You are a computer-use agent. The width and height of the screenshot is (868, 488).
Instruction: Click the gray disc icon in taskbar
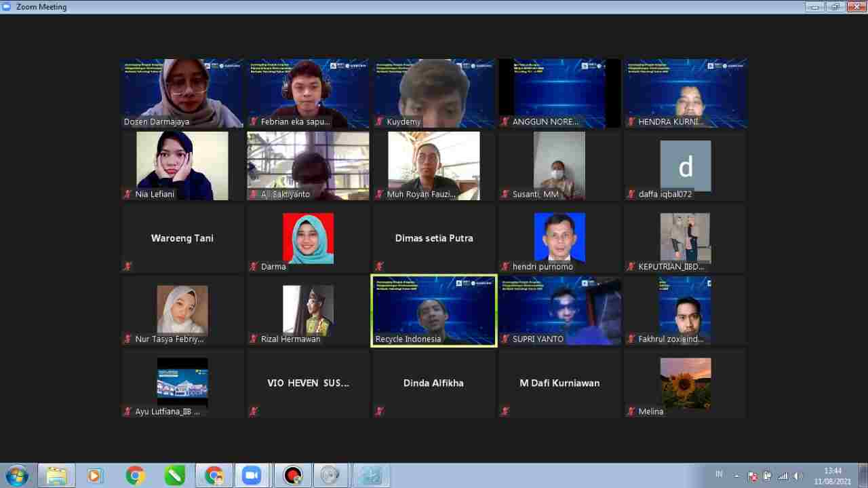coord(330,475)
